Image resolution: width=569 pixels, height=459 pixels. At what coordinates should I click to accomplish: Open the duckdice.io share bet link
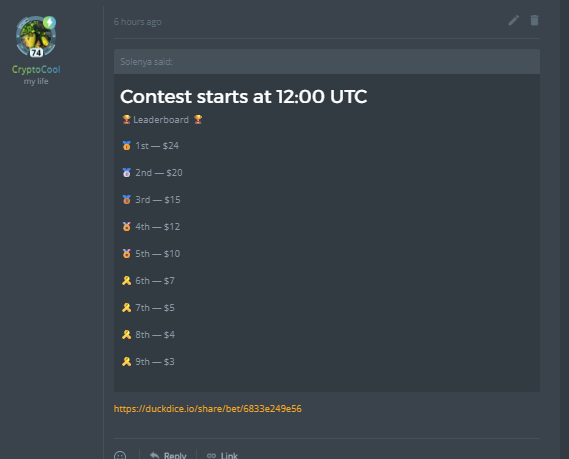coord(208,409)
